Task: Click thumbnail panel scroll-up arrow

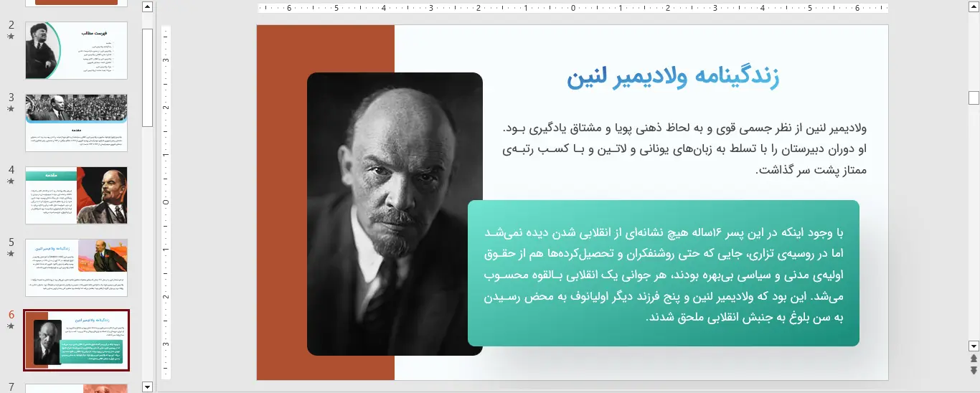Action: coord(148,7)
